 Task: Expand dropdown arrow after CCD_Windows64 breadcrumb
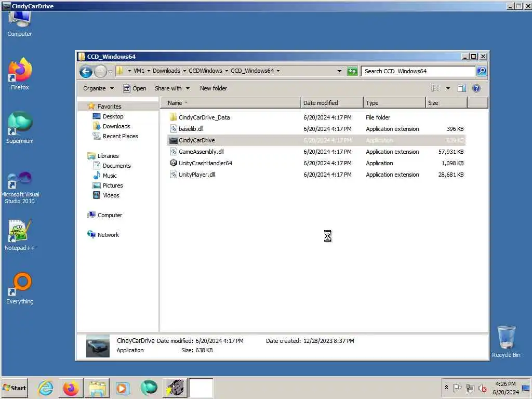click(x=278, y=71)
